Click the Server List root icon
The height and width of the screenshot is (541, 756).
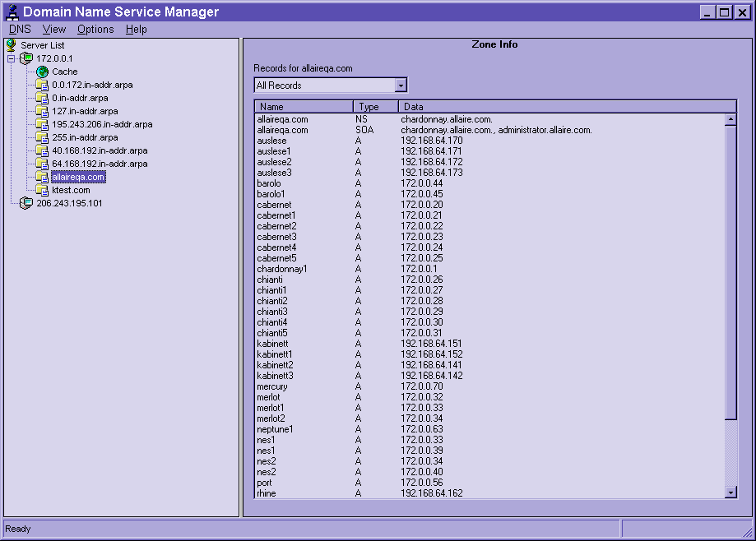tap(12, 45)
